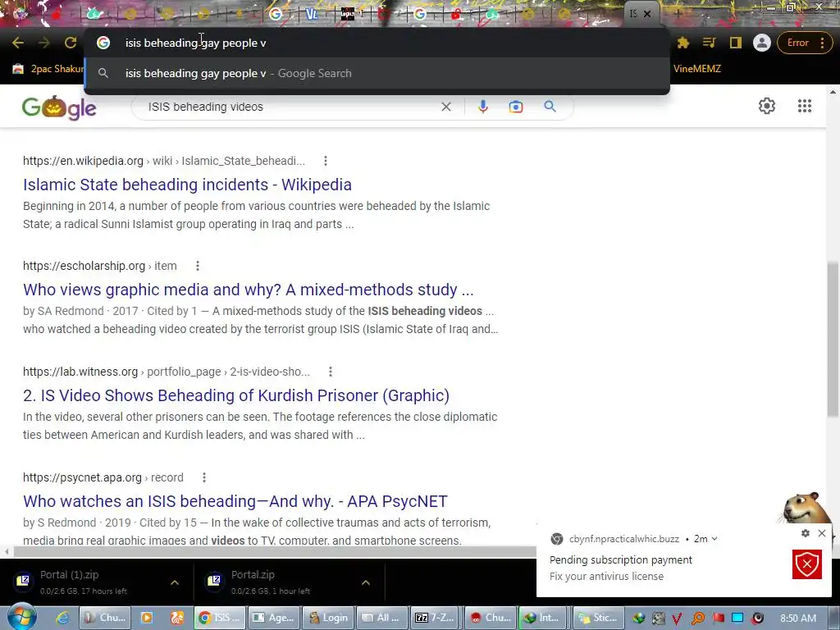Select the Google Search suggestion row
840x630 pixels.
pyautogui.click(x=377, y=73)
